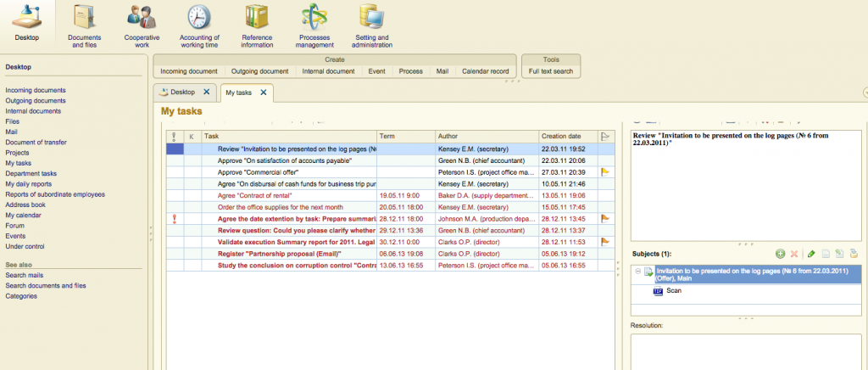
Task: Close the My tasks tab
Action: 264,92
